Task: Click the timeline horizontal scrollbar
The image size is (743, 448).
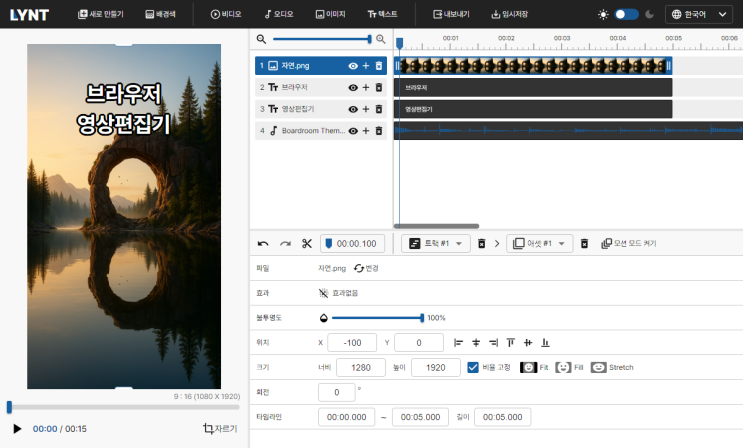Action: 436,226
